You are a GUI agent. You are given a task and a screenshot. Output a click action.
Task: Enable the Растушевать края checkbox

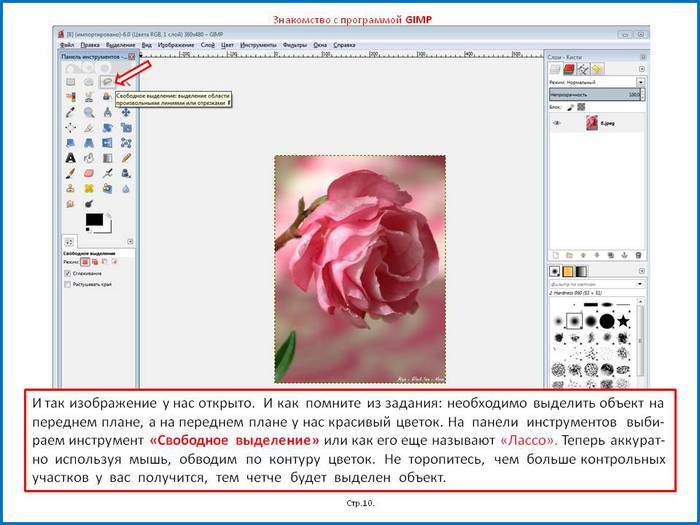tap(68, 284)
